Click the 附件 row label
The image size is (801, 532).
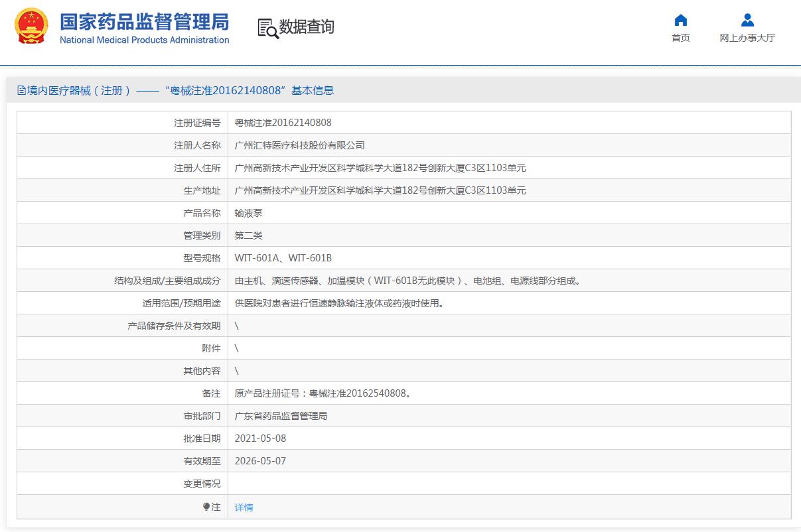pyautogui.click(x=211, y=348)
